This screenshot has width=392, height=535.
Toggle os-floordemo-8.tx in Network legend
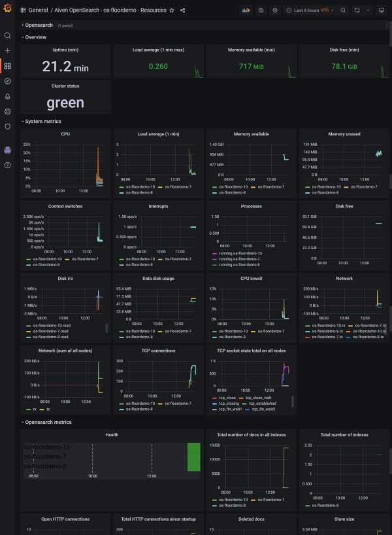click(x=368, y=337)
